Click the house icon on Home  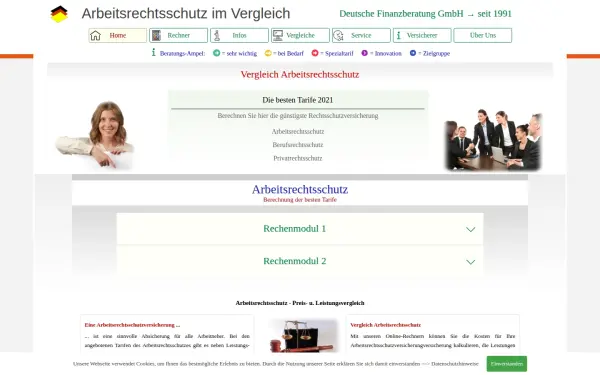(95, 36)
